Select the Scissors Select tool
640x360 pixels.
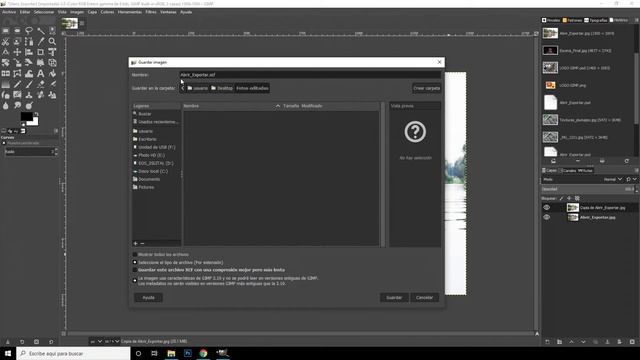tap(6, 42)
